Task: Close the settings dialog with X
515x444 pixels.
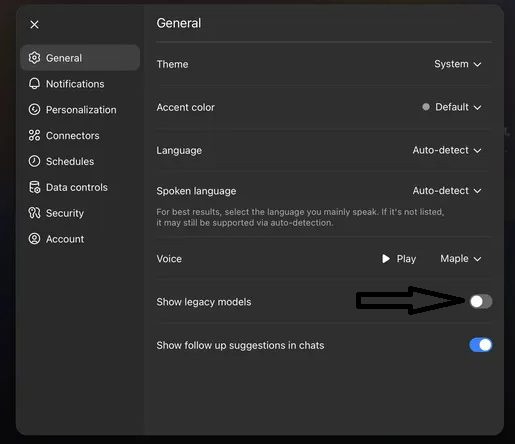Action: coord(34,24)
